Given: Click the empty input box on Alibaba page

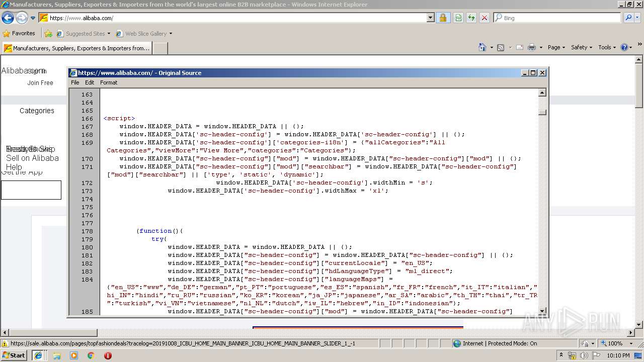Looking at the screenshot, I should [31, 190].
